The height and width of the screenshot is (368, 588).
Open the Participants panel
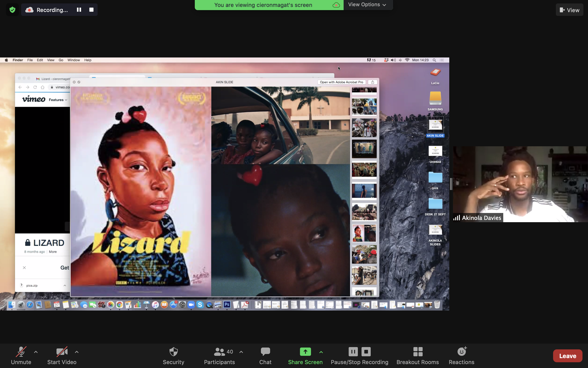click(219, 356)
